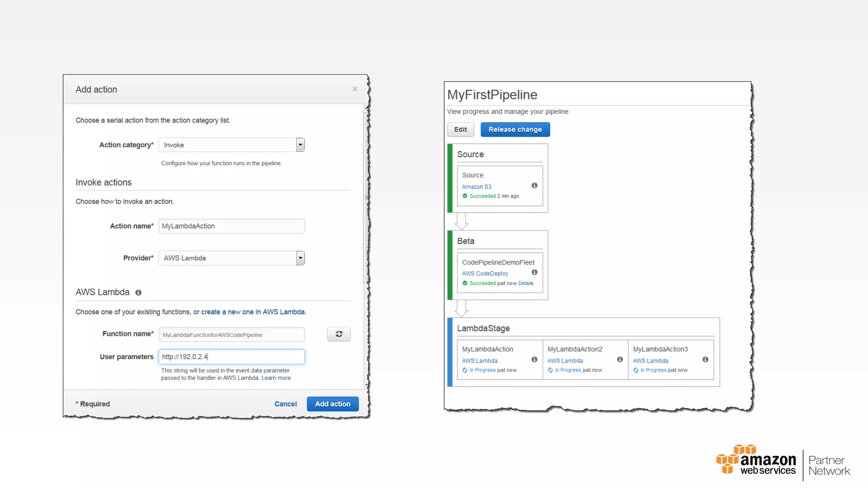
Task: Open the Learn more link
Action: click(276, 378)
